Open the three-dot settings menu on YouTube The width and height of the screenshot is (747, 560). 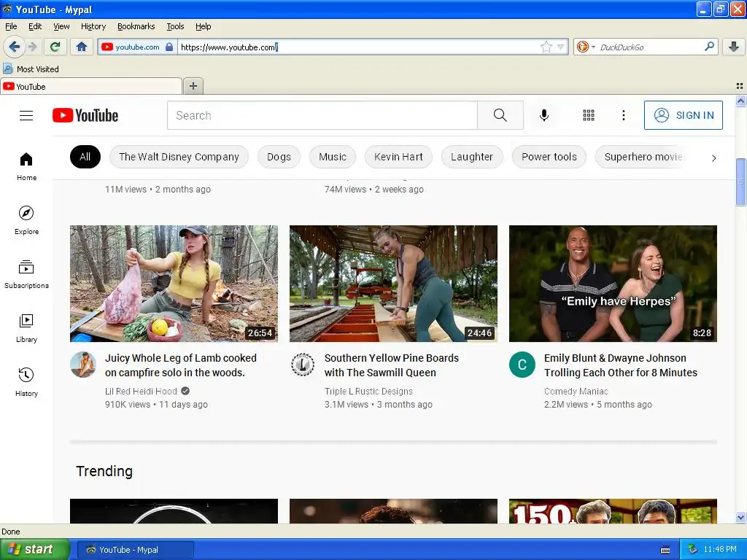point(624,115)
